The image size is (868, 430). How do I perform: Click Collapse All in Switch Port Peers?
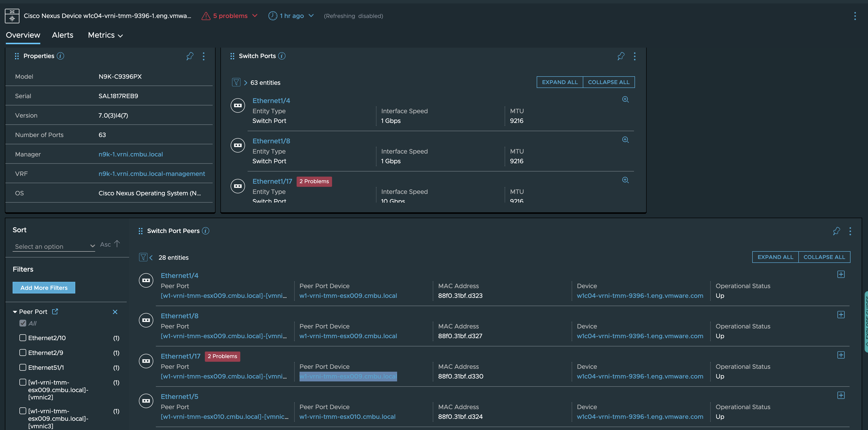[825, 257]
